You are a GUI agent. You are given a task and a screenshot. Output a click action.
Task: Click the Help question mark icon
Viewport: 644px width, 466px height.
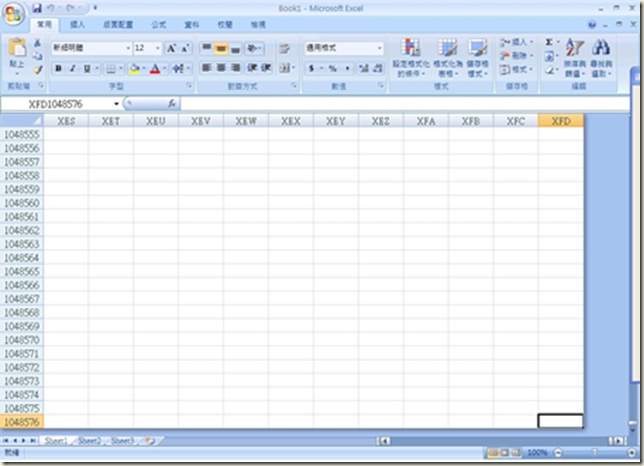click(592, 25)
